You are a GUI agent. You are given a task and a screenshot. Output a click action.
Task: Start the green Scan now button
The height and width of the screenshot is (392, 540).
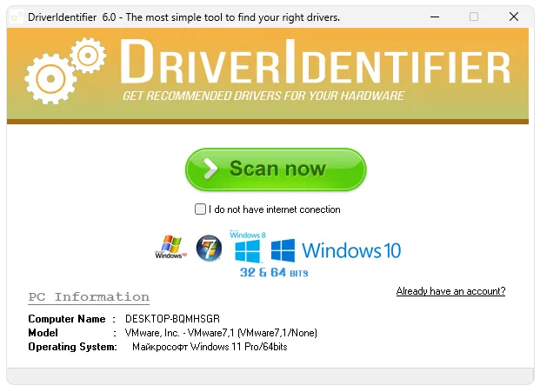(276, 169)
